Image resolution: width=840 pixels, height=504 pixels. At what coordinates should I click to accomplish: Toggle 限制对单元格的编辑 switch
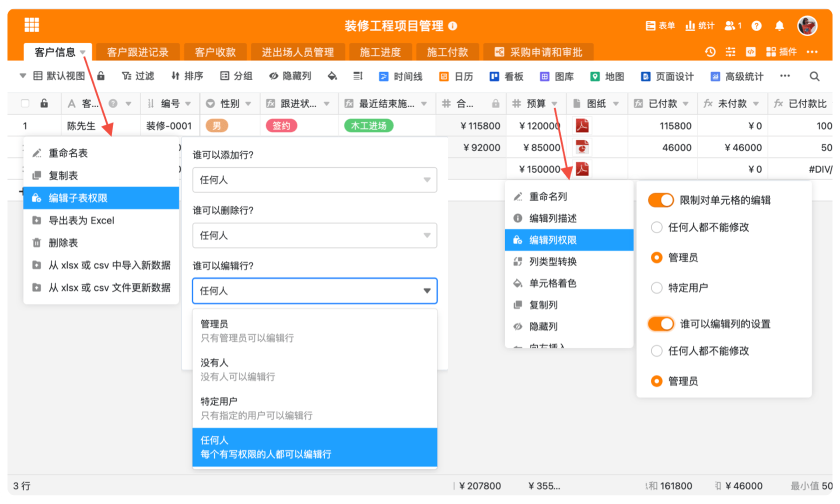point(660,200)
